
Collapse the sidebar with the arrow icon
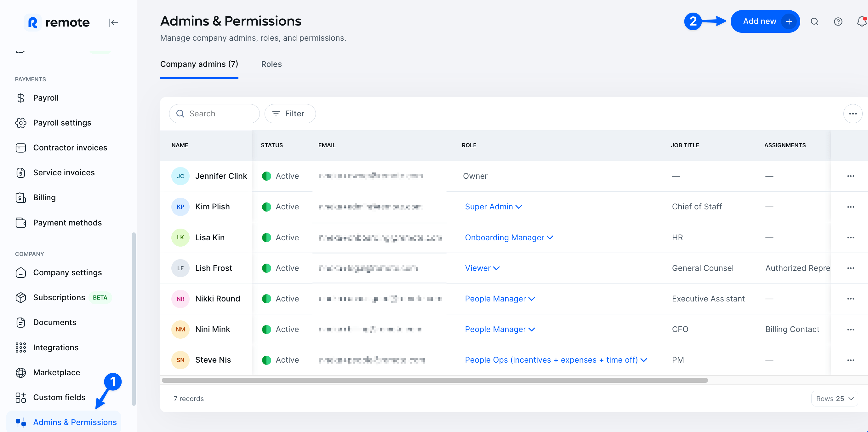[113, 23]
